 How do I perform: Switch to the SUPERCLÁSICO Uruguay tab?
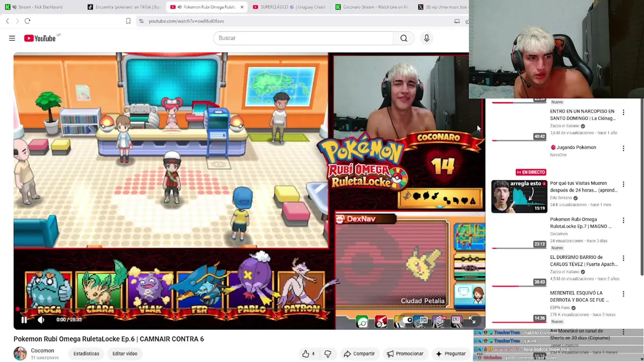(289, 7)
